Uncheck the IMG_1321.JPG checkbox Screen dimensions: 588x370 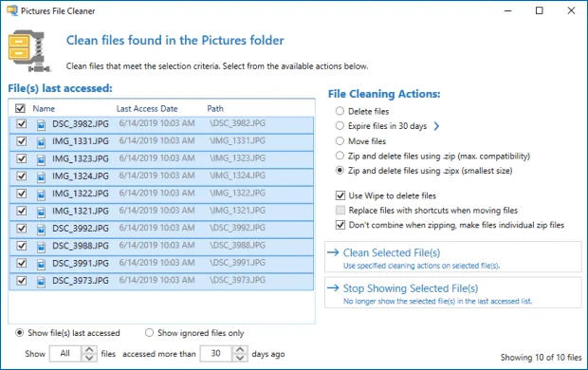pyautogui.click(x=22, y=211)
